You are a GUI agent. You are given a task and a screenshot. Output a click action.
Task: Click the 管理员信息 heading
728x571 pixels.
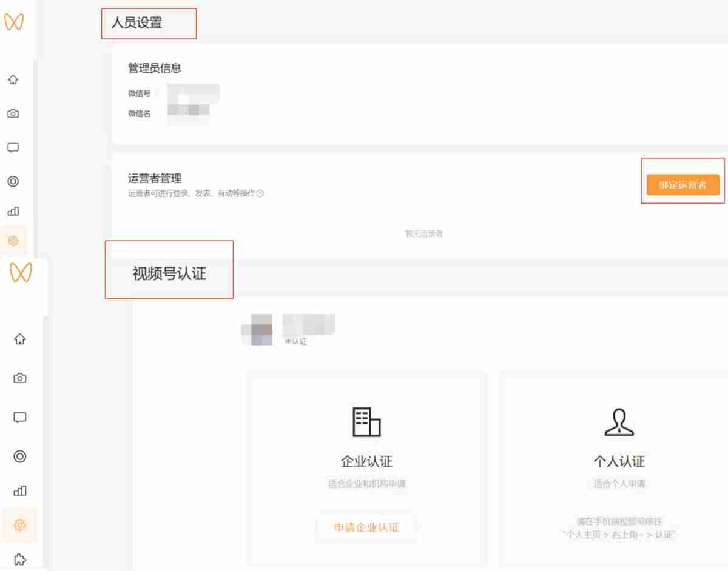click(x=155, y=68)
